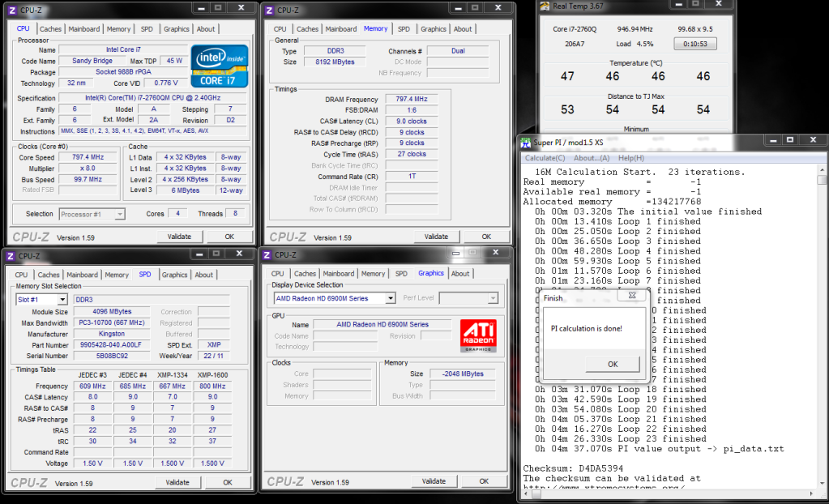Click the CPU-Z icon of the window showing Processor info
Viewport: 829px width, 504px height.
click(13, 10)
